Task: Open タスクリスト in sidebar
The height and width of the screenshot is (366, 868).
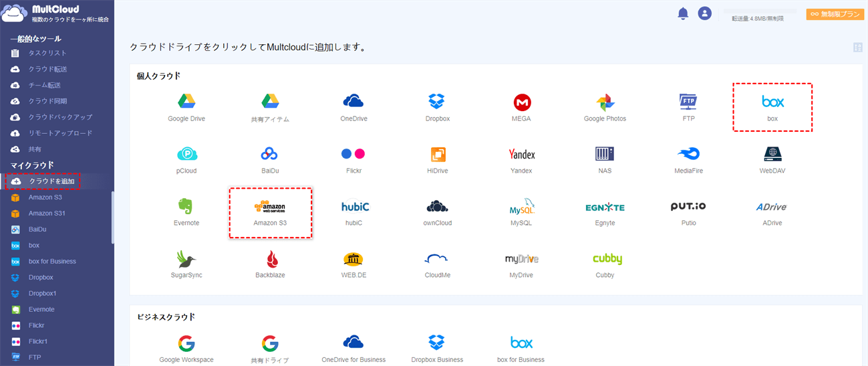Action: coord(47,53)
